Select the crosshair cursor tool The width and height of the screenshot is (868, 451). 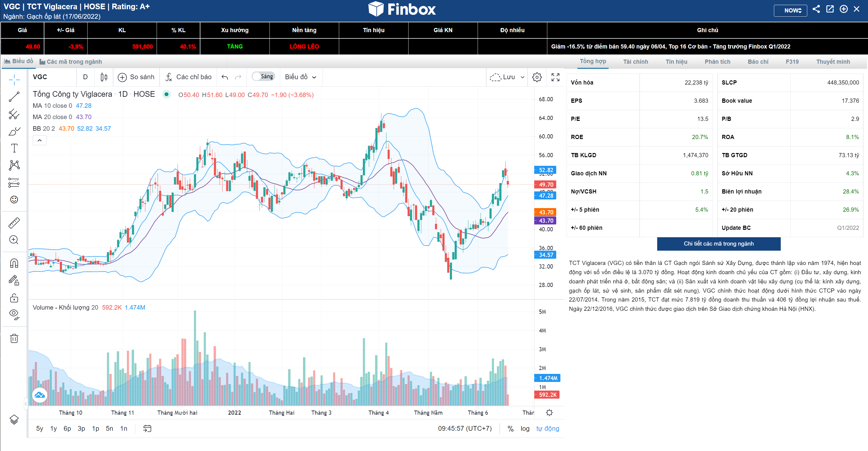14,80
